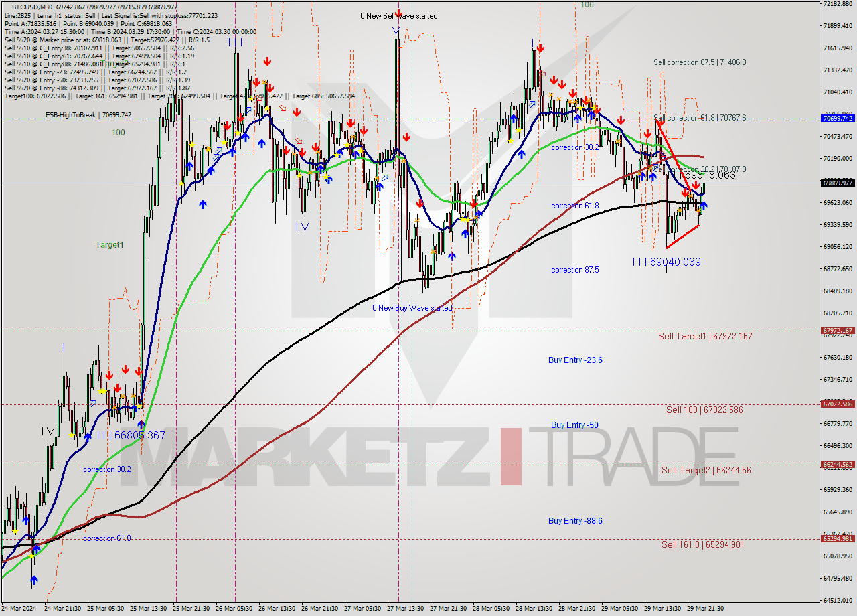Screen dimensions: 857x616
Task: Click the 'Buy Entry -50' label
Action: coord(574,425)
